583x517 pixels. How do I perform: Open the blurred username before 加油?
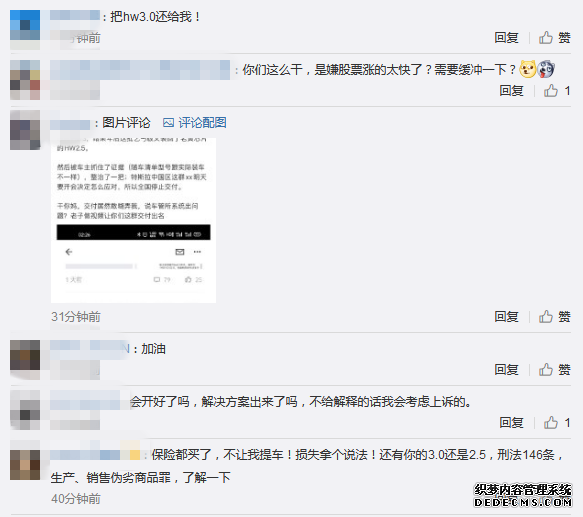coord(90,349)
